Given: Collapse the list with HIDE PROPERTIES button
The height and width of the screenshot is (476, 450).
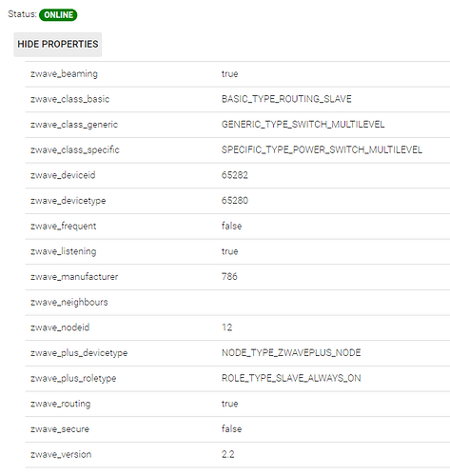Looking at the screenshot, I should click(x=58, y=45).
